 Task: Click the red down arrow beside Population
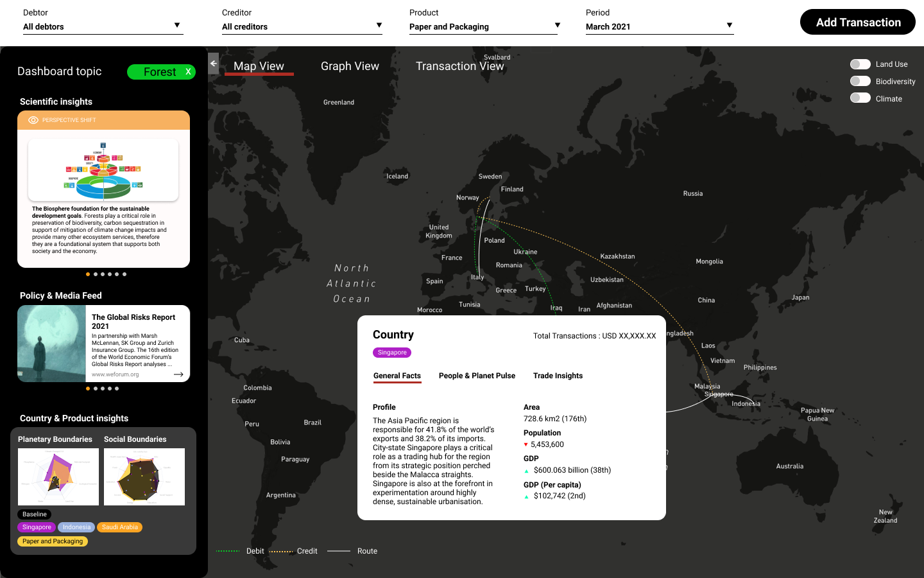(526, 444)
